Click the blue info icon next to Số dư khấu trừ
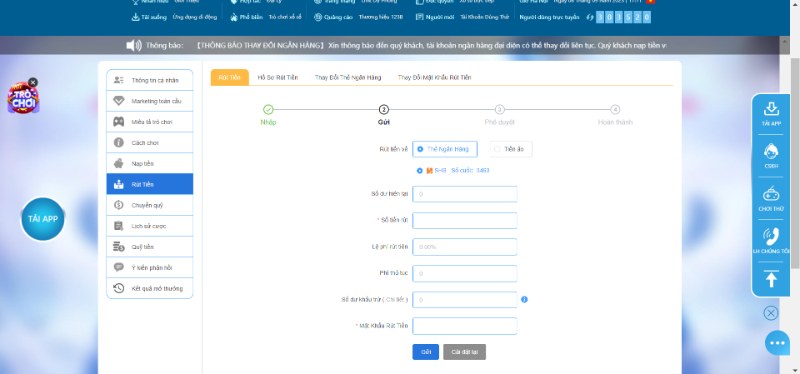Viewport: 800px width, 374px height. pos(524,300)
